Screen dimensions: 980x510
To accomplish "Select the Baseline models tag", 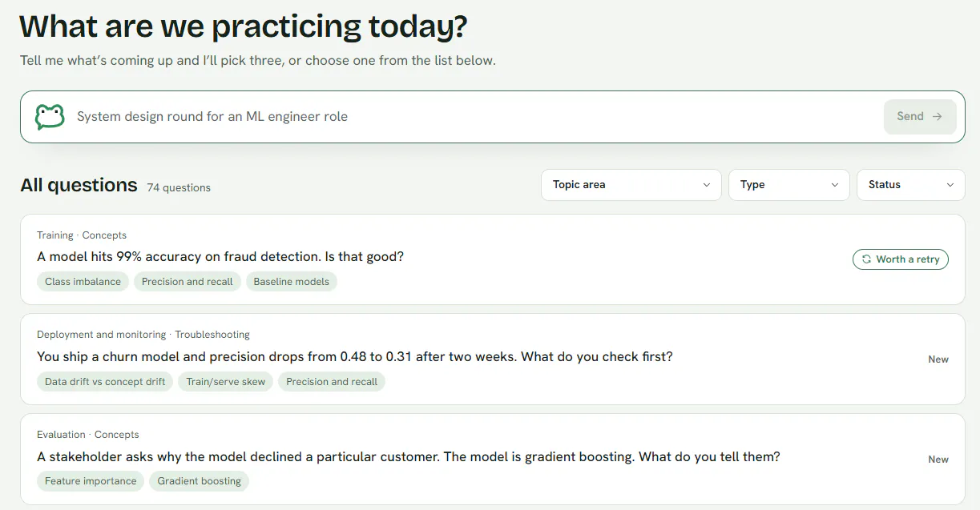I will pos(292,282).
